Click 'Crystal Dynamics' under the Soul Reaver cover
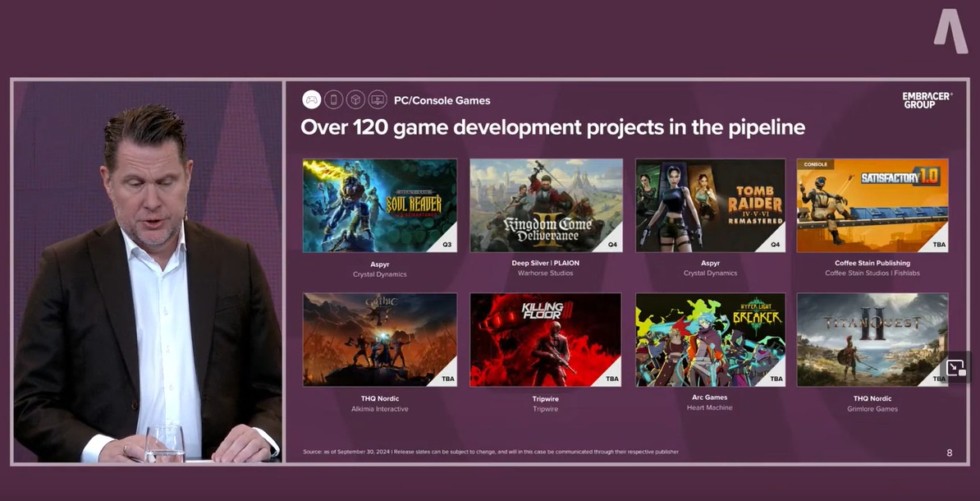 pyautogui.click(x=380, y=274)
